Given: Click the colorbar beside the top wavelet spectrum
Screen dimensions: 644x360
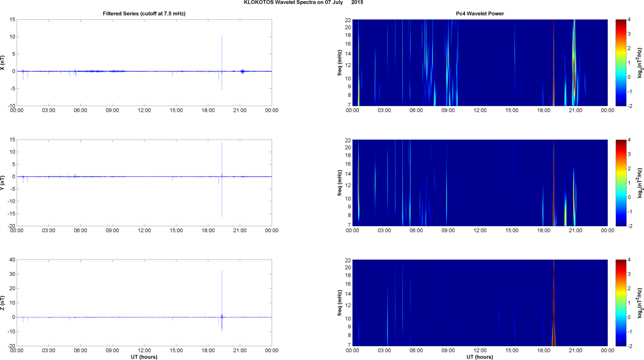Looking at the screenshot, I should click(x=620, y=63).
